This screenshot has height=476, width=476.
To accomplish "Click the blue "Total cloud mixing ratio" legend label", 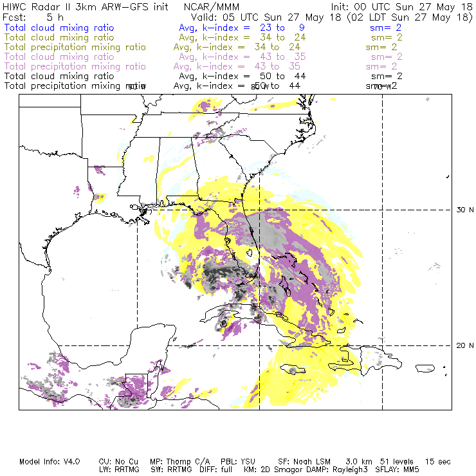I will pyautogui.click(x=59, y=28).
